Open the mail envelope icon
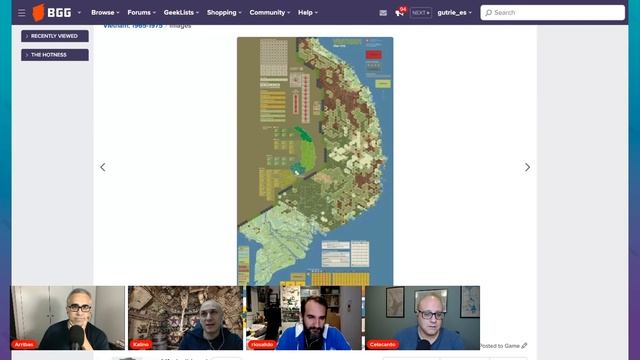This screenshot has height=360, width=640. point(383,13)
